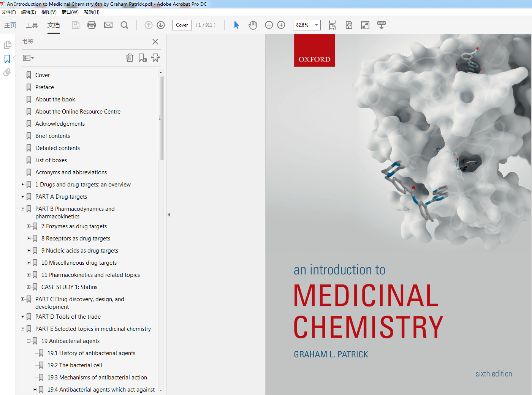Jump to Preface bookmark
Viewport: 532px width, 395px height.
click(x=44, y=87)
